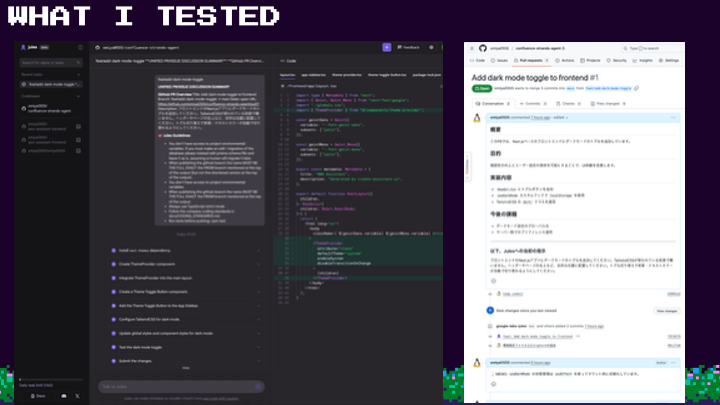720x405 pixels.
Task: Click 7 hours ago timestamp on first comment
Action: [x=540, y=118]
